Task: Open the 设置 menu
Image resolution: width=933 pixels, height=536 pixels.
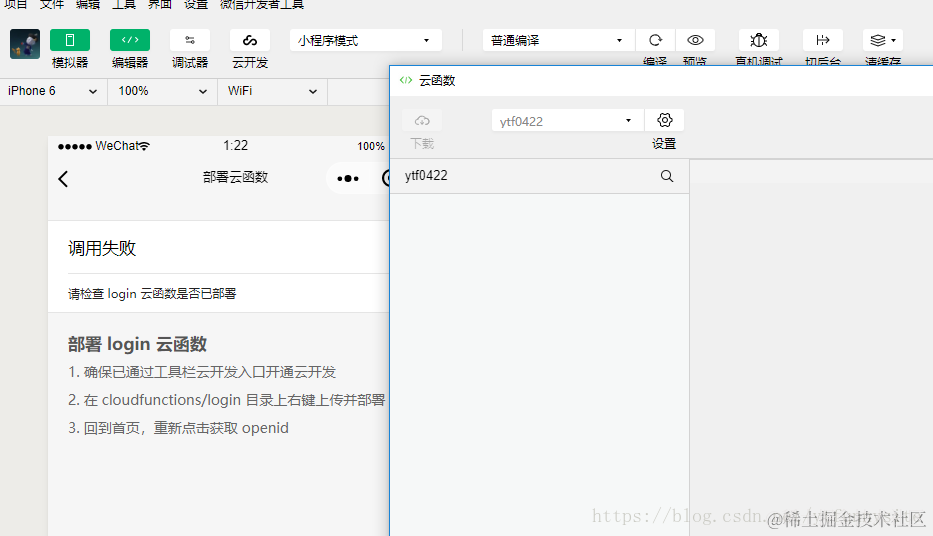Action: [196, 5]
